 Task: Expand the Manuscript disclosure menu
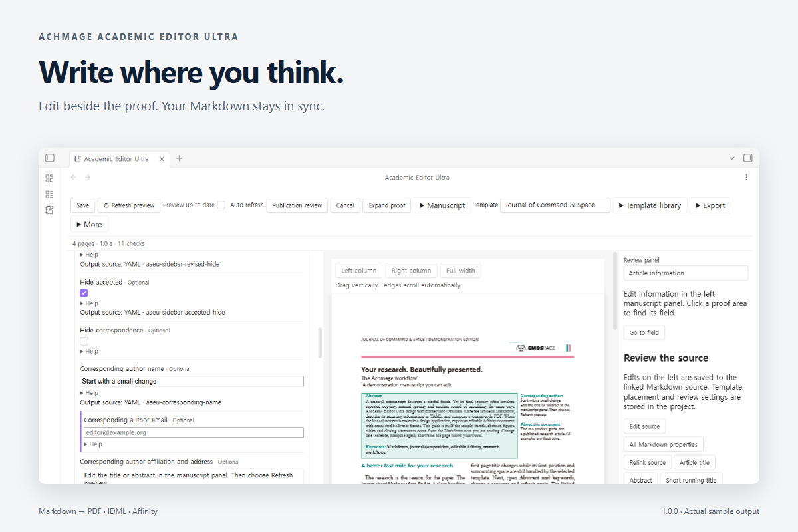pyautogui.click(x=442, y=205)
